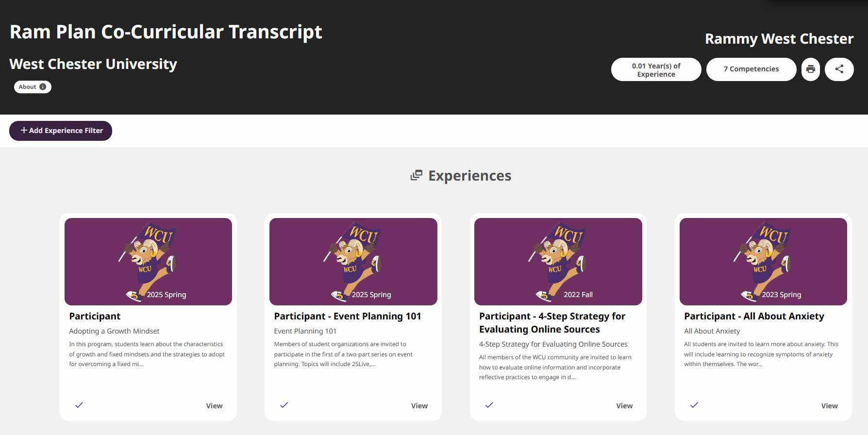Click the Experiences section icon

tap(416, 175)
